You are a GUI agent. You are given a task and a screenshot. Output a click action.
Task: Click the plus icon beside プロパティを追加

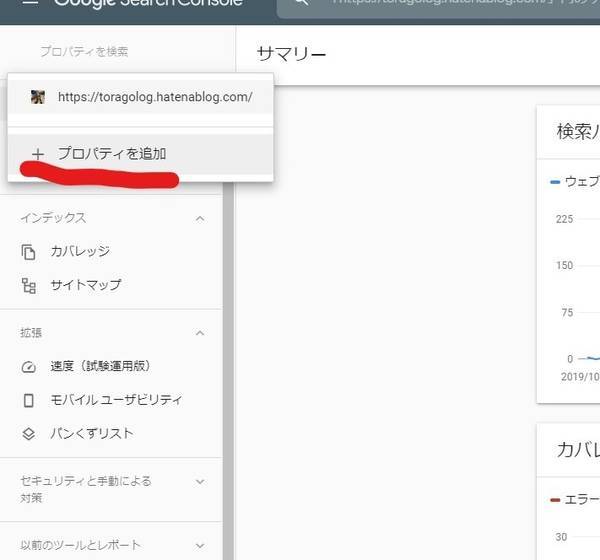38,155
